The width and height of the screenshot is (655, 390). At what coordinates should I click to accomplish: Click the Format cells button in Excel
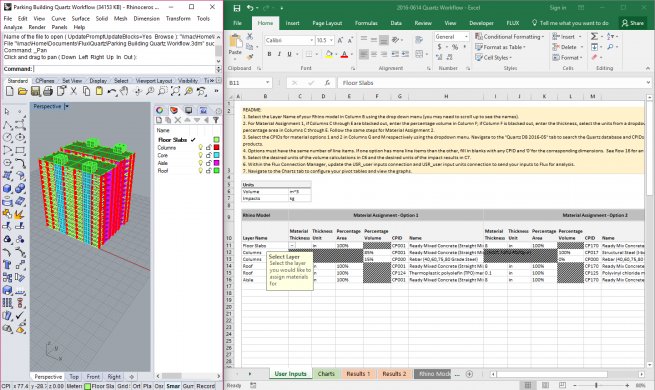[568, 58]
